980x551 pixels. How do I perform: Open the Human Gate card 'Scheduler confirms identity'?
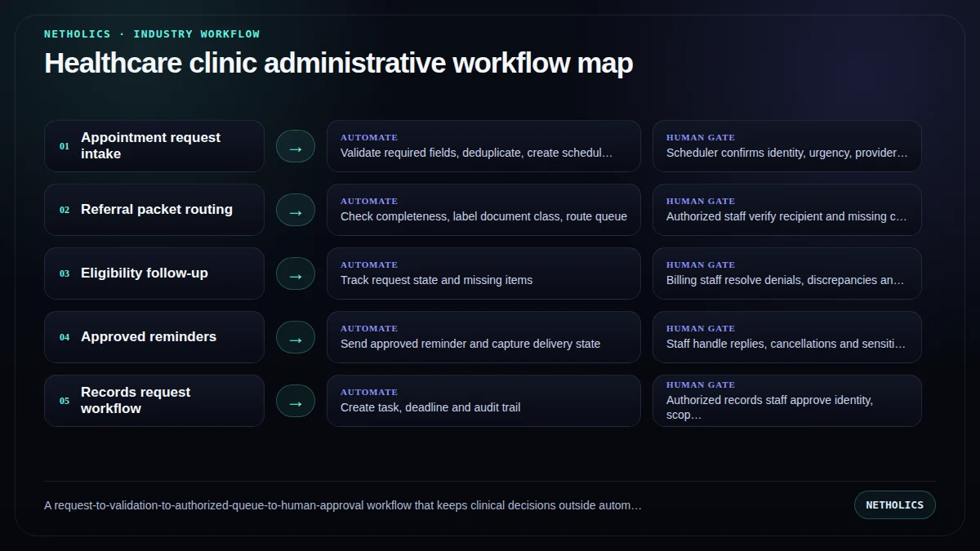click(787, 146)
